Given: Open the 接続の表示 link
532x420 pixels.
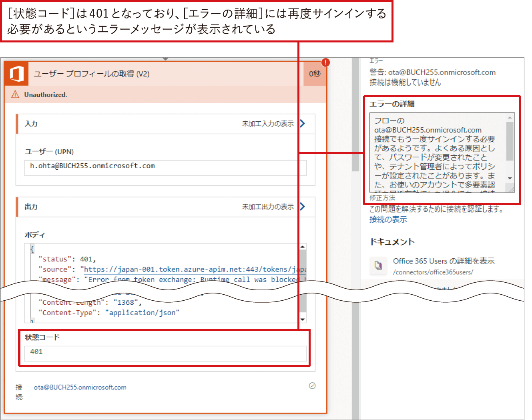Looking at the screenshot, I should coord(388,219).
